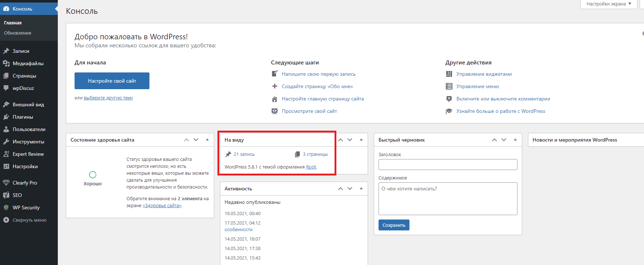Open the «Здоровье сайта» link

162,206
